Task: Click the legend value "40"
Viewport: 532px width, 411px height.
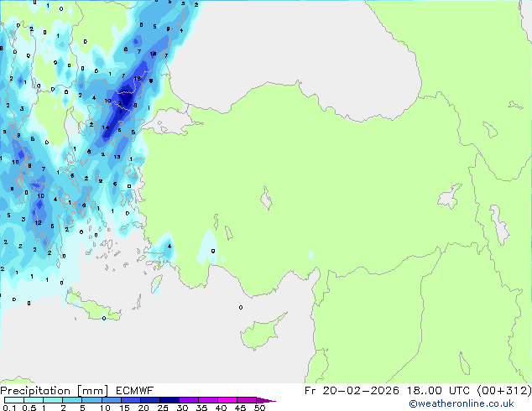Action: tap(221, 408)
